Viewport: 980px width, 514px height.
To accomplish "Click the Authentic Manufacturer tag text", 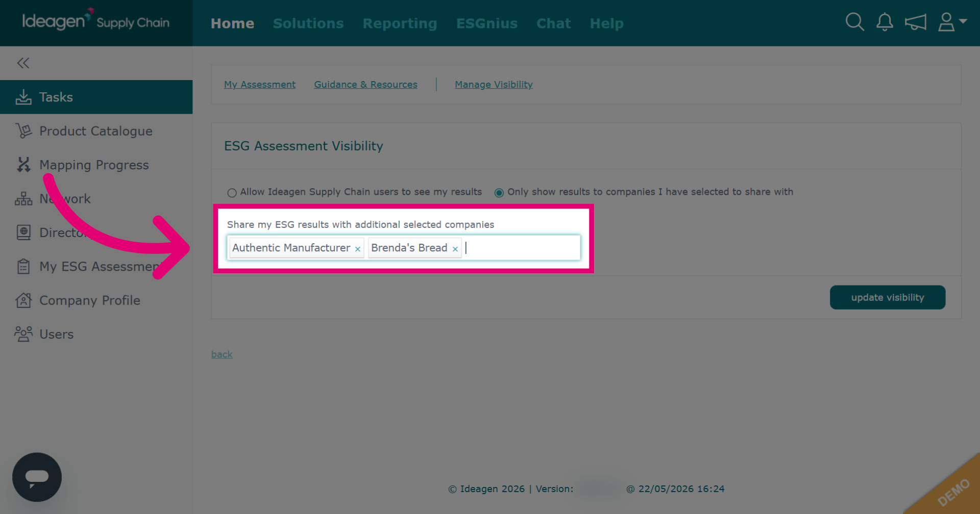I will [x=291, y=248].
